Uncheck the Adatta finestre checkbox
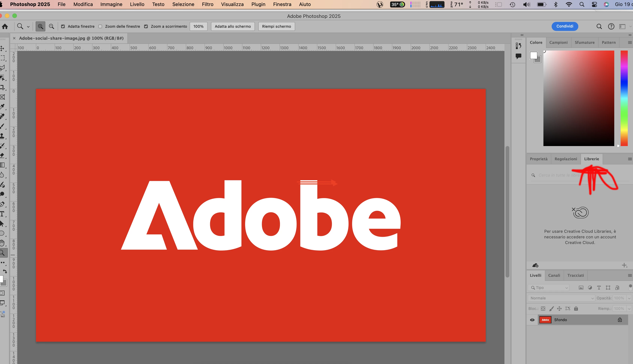This screenshot has width=633, height=364. (63, 27)
